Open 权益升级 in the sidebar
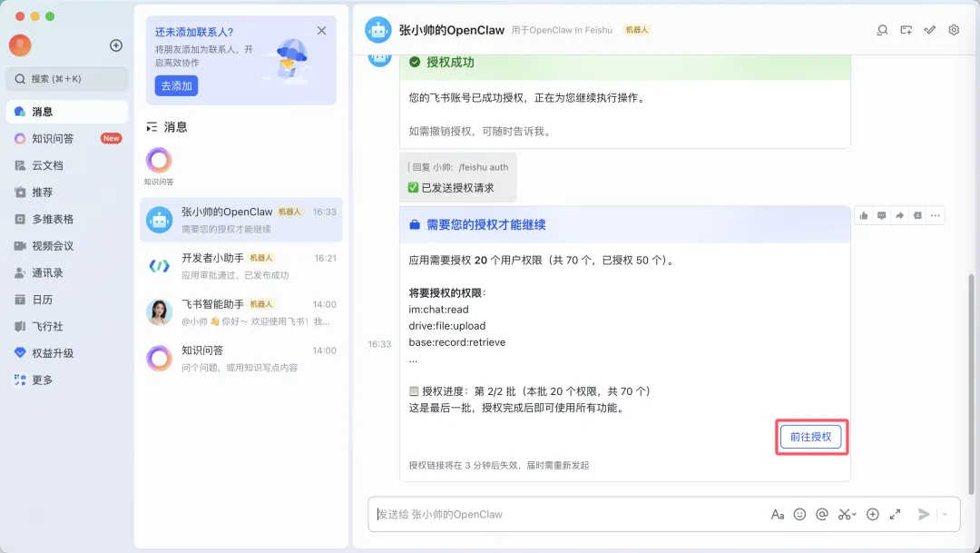980x553 pixels. [x=67, y=353]
